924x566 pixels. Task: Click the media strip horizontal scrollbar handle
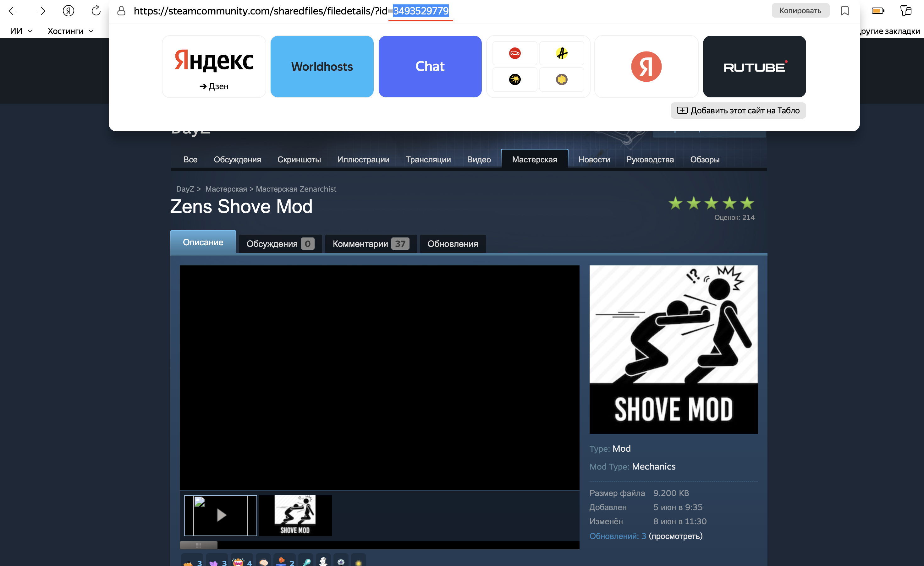tap(198, 545)
